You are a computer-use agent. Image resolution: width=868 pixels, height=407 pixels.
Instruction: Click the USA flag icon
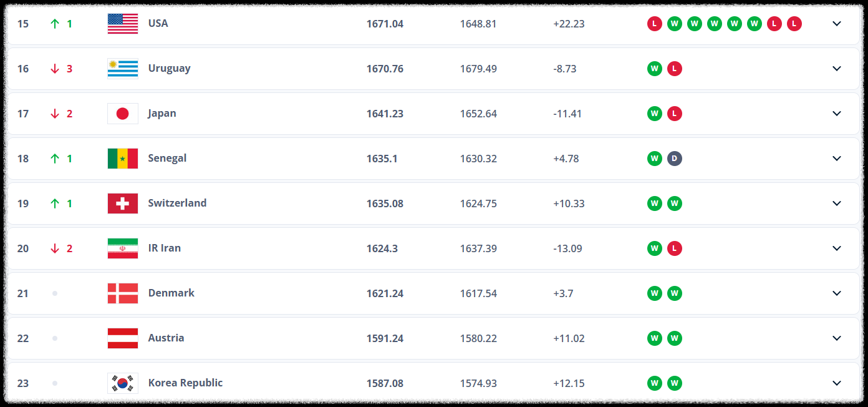pos(123,24)
